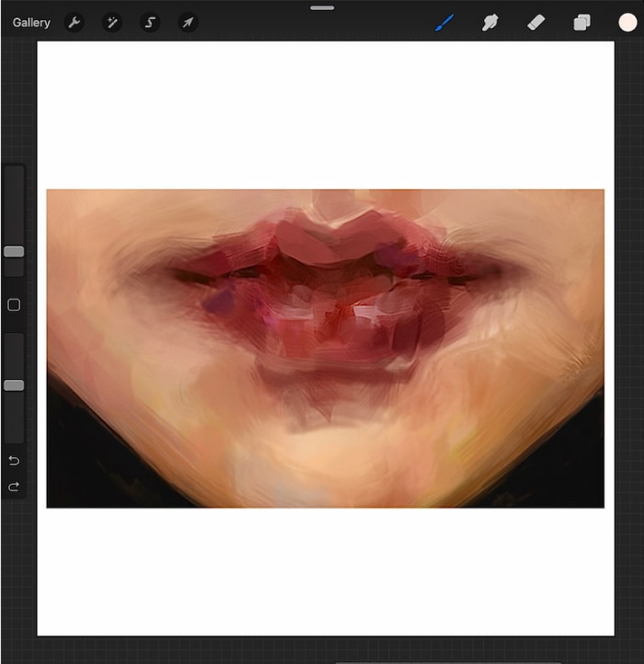Redo the last action
Screen dimensions: 644x664
(x=14, y=487)
